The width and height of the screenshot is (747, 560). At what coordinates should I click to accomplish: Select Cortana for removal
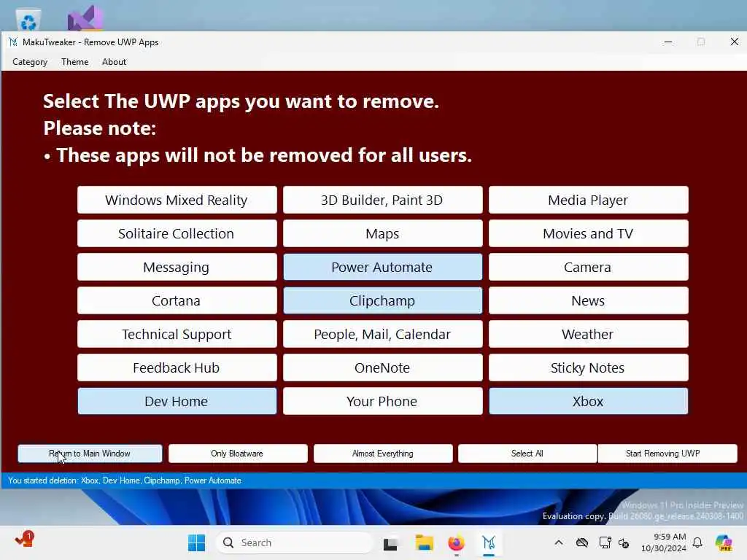point(177,300)
